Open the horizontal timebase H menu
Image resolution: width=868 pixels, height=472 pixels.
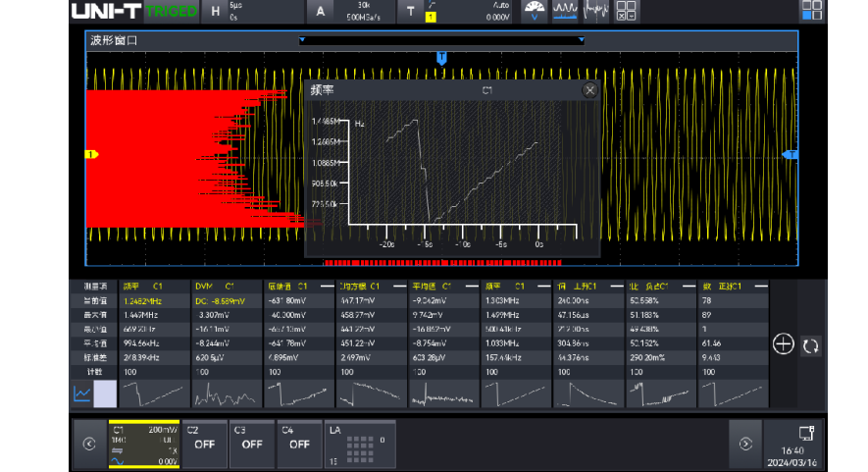(216, 12)
